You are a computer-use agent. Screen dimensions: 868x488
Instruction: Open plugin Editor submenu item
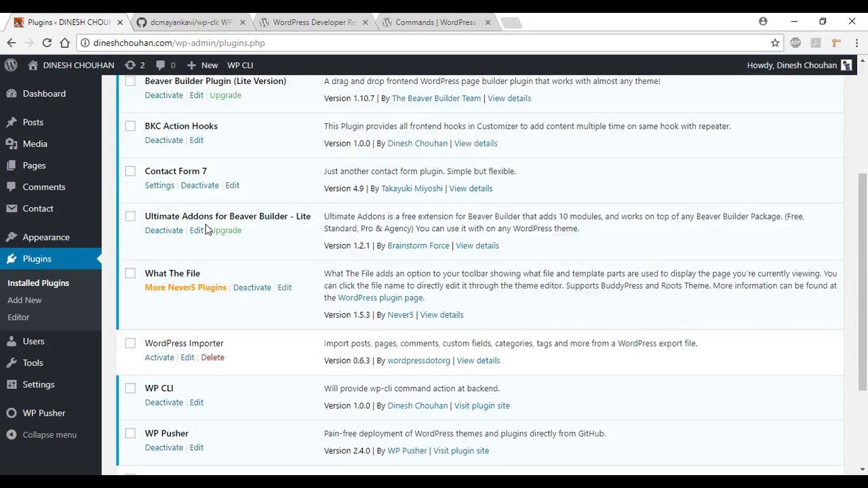coord(18,317)
